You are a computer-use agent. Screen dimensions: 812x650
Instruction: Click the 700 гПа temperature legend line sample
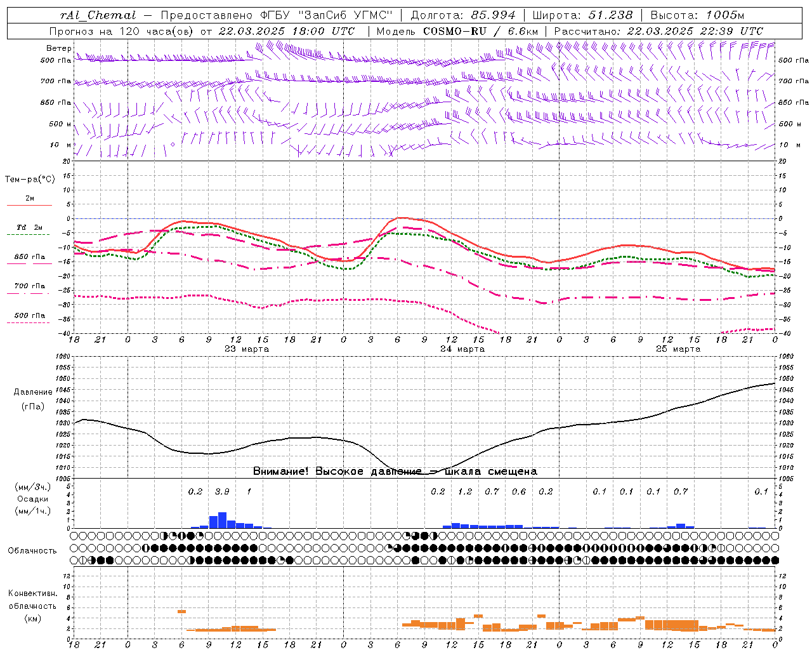point(29,294)
